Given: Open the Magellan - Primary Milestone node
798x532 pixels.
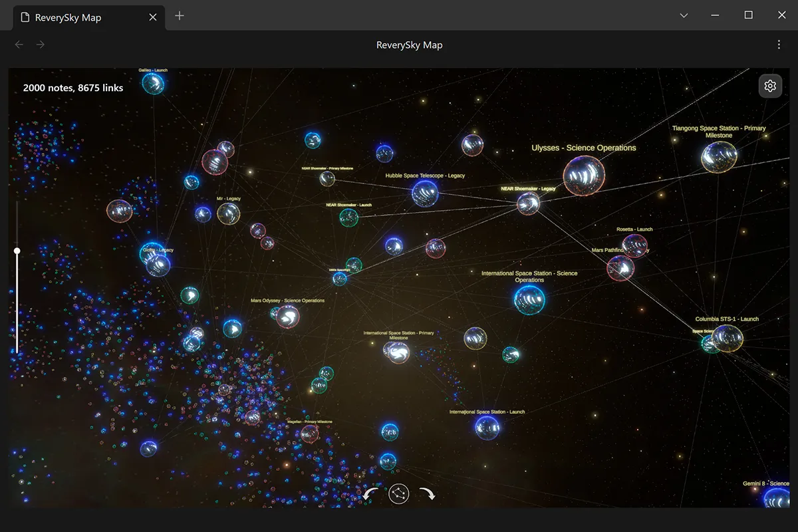Looking at the screenshot, I should [309, 434].
